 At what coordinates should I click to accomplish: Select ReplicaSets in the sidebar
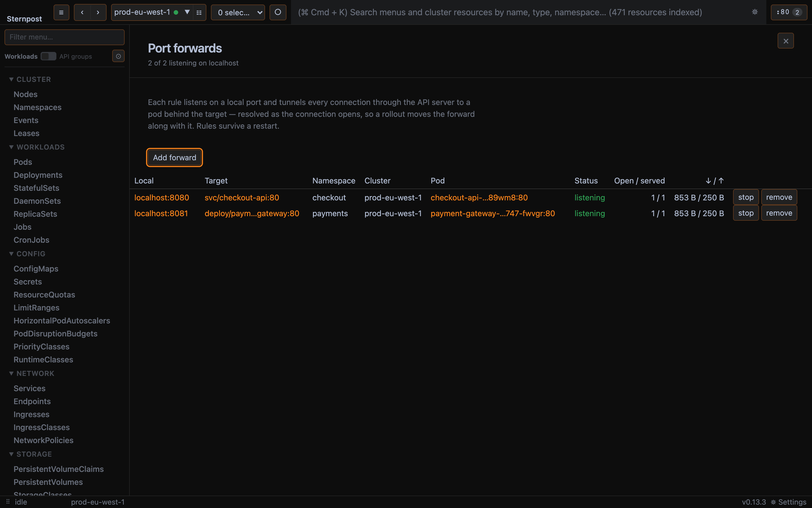(35, 214)
